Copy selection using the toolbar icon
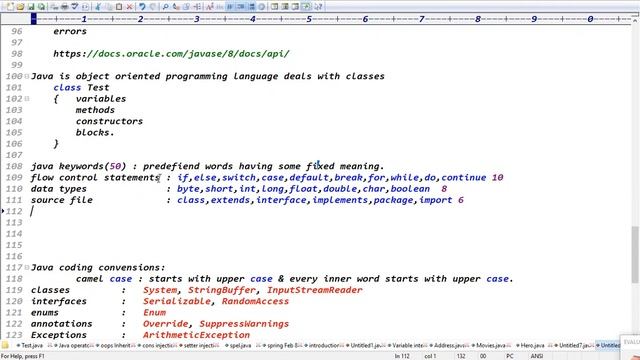The image size is (640, 360). point(108,7)
